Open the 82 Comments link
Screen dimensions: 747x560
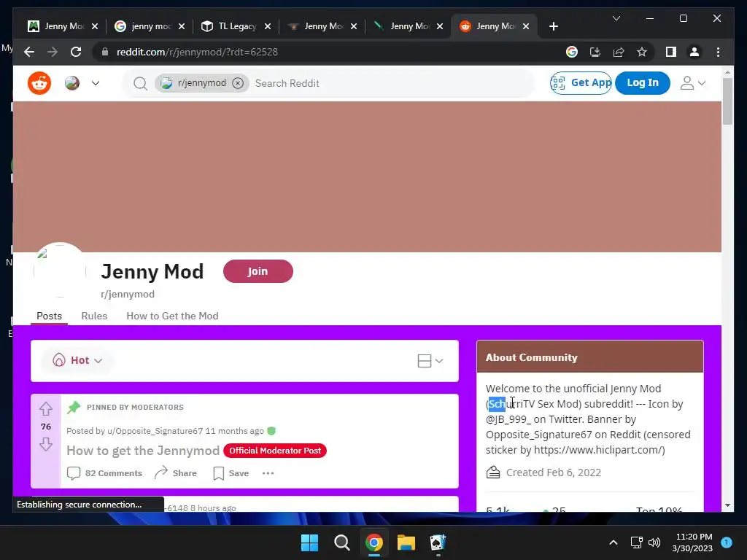click(x=105, y=473)
